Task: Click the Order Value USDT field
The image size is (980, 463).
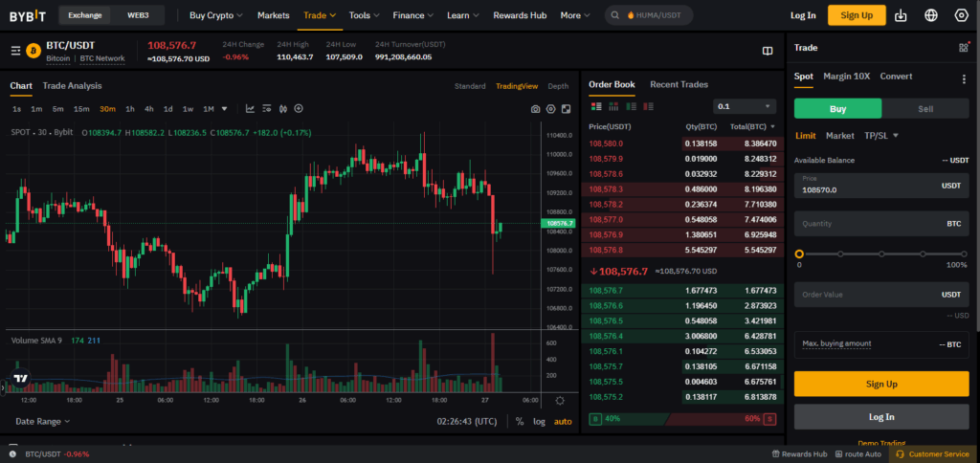Action: click(881, 295)
